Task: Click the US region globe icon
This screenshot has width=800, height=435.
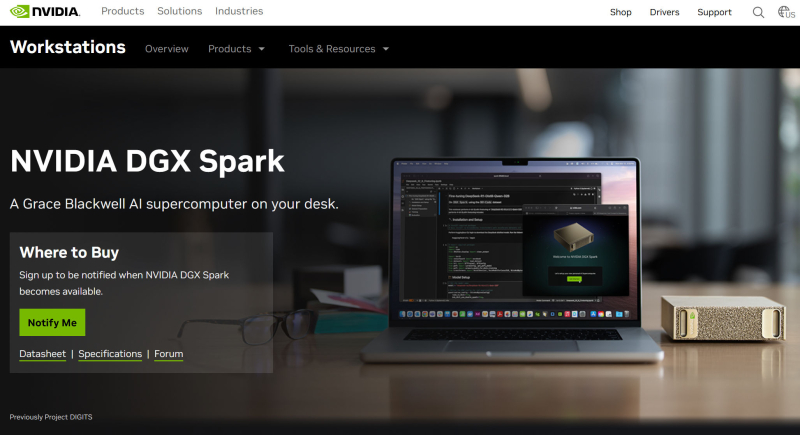Action: 786,12
